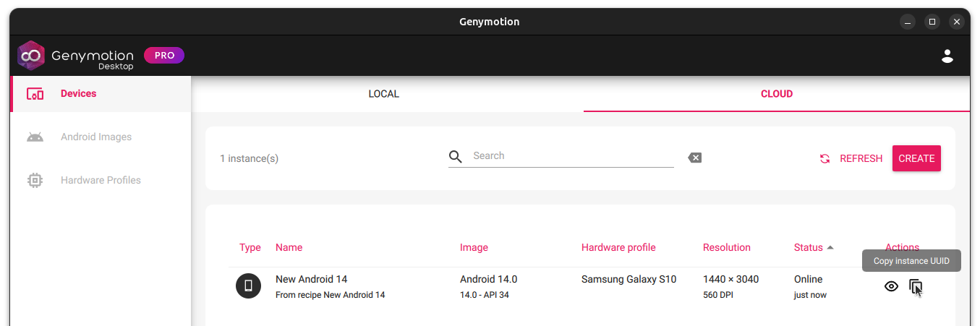Open the user account profile icon
This screenshot has height=326, width=980.
pyautogui.click(x=947, y=56)
